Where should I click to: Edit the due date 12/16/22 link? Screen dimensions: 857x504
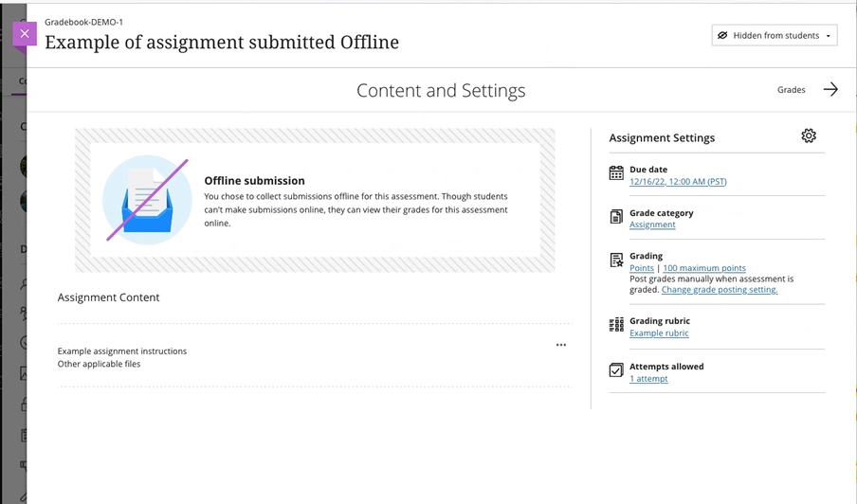coord(678,181)
